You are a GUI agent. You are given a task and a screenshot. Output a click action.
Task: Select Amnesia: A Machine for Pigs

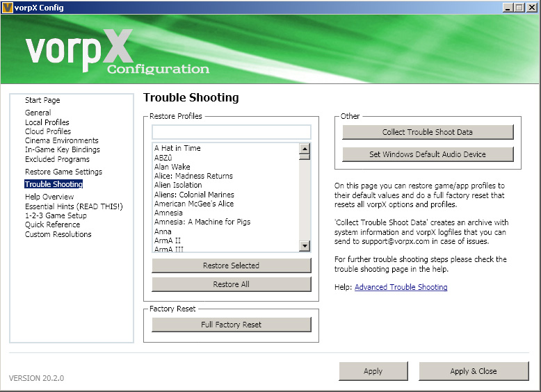pos(202,222)
